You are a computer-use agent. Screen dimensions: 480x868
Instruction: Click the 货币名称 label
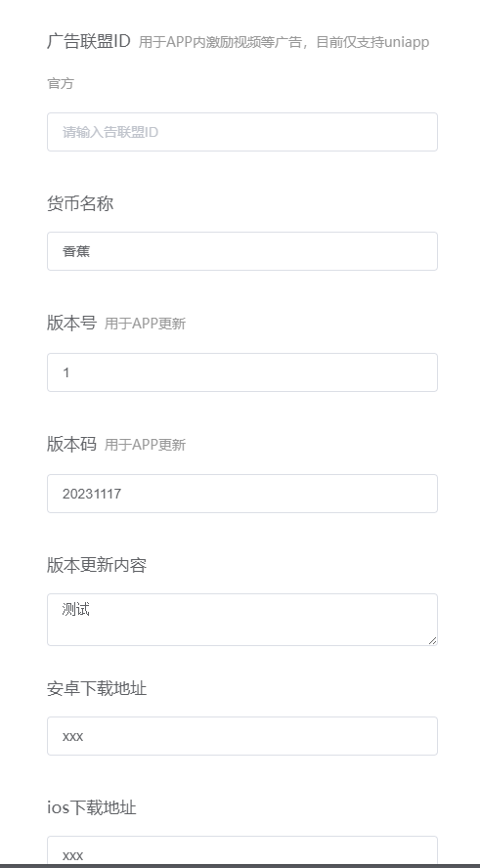click(x=80, y=203)
